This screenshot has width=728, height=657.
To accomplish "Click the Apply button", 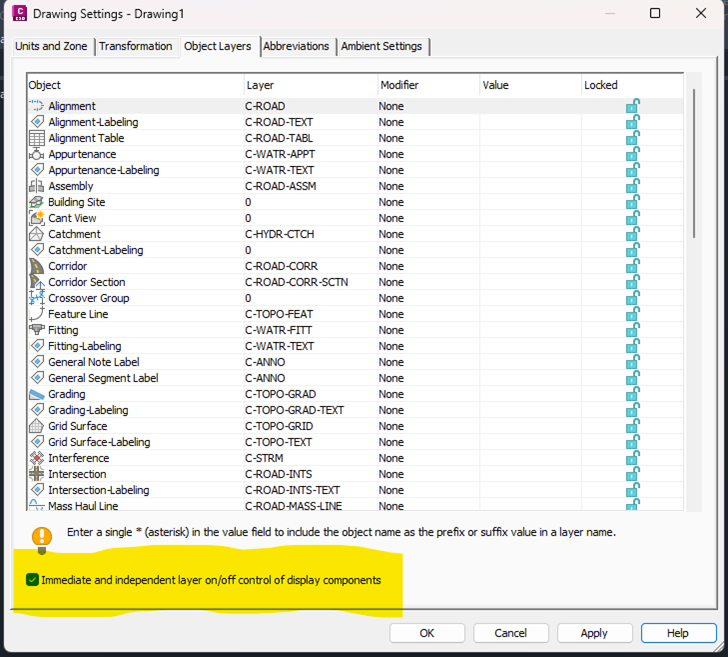I will [594, 633].
